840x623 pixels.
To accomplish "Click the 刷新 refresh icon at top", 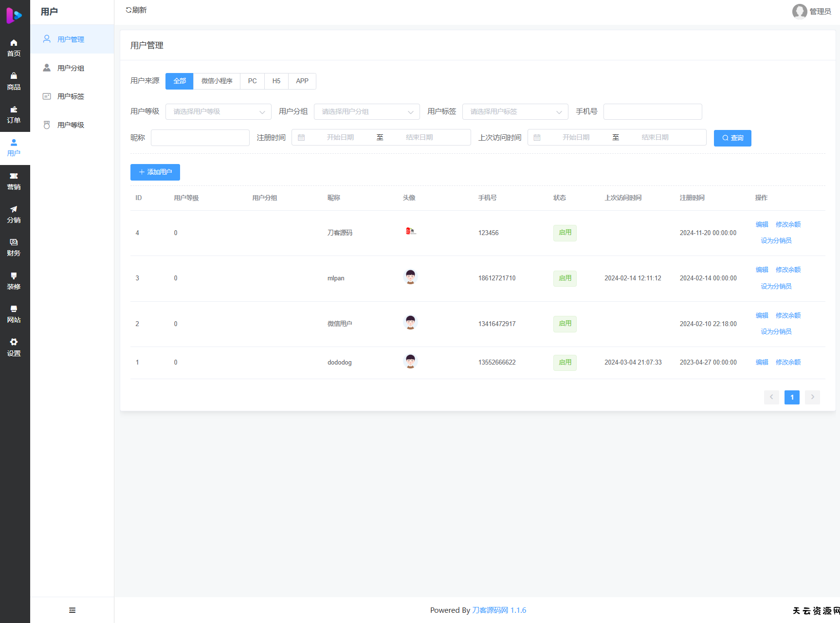I will [128, 10].
